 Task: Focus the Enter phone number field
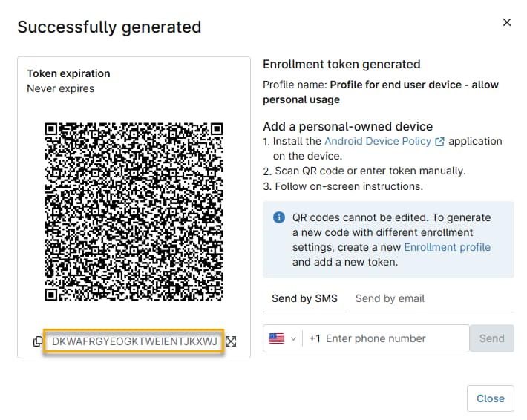(393, 338)
